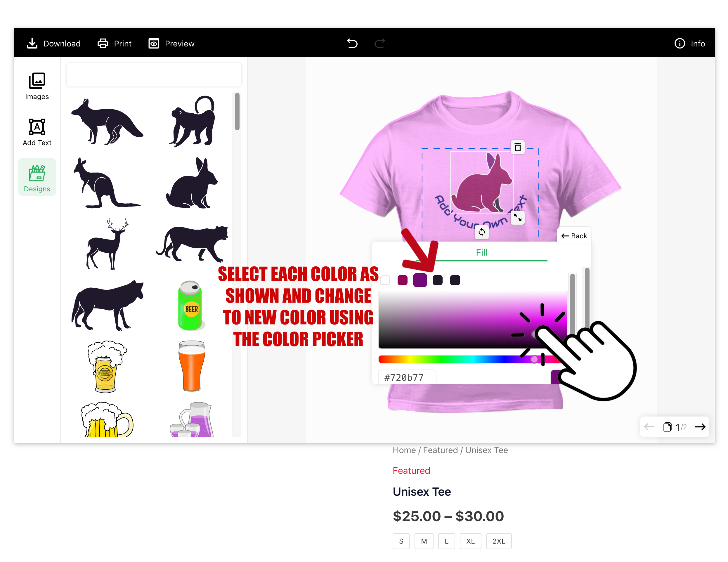Click the redo arrow
The width and height of the screenshot is (728, 562).
380,43
